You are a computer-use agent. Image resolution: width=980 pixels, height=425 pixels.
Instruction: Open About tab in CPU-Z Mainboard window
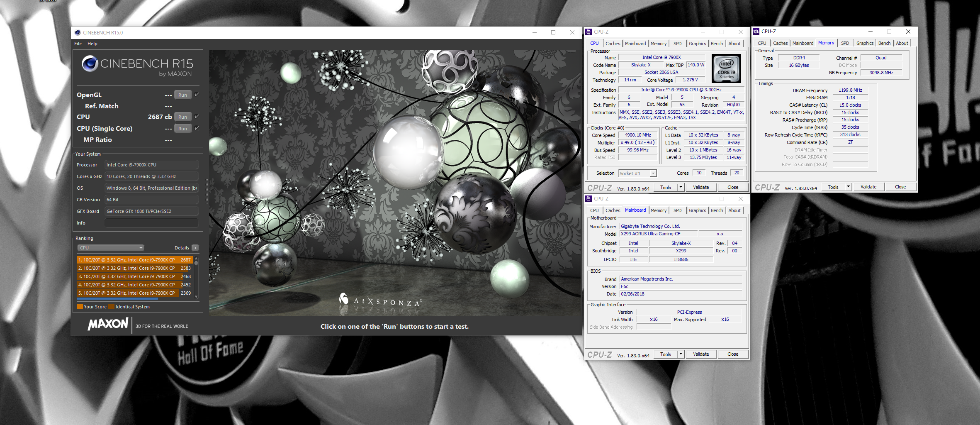(734, 210)
